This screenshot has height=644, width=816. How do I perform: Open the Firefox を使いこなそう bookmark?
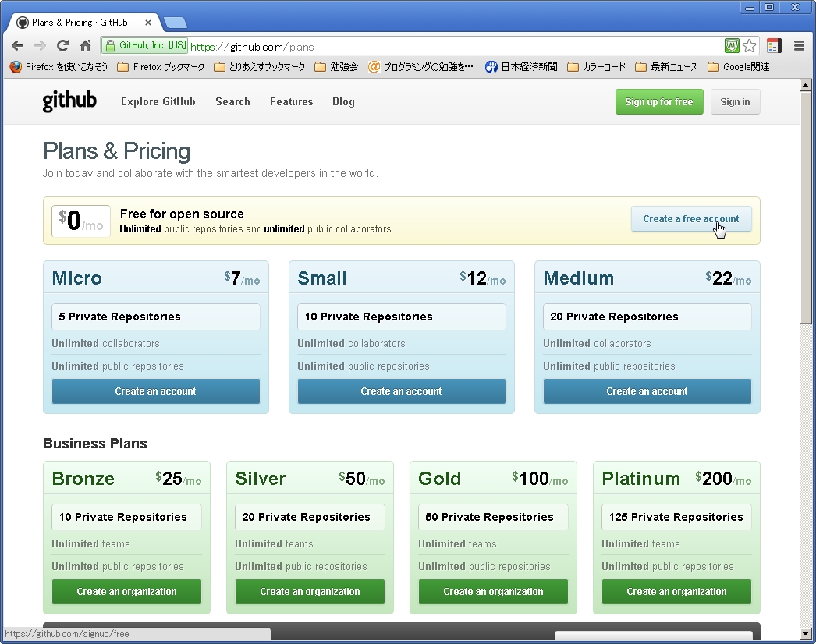click(x=59, y=66)
